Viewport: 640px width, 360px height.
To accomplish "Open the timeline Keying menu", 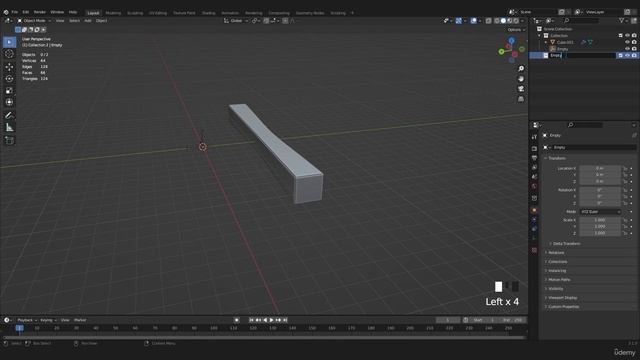I will pyautogui.click(x=48, y=320).
